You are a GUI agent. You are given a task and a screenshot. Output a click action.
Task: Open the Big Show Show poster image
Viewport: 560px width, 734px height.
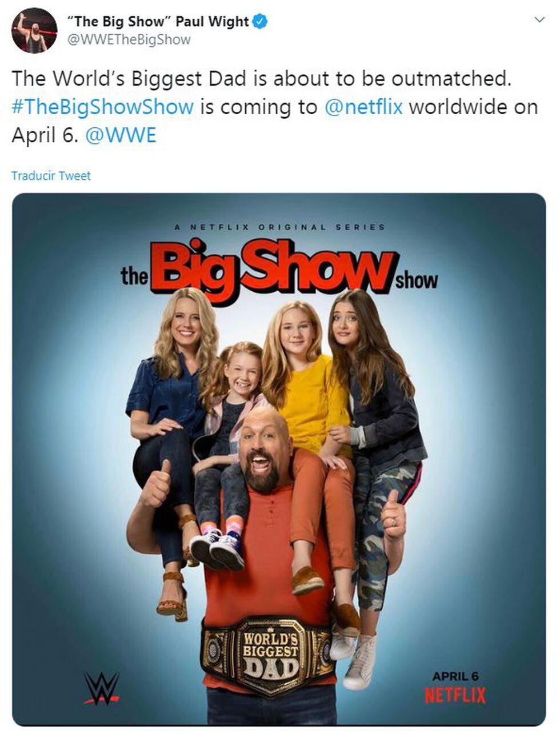coord(279,459)
